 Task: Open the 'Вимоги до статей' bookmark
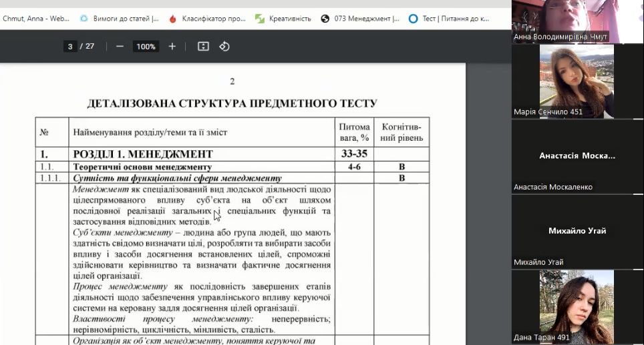pyautogui.click(x=119, y=19)
